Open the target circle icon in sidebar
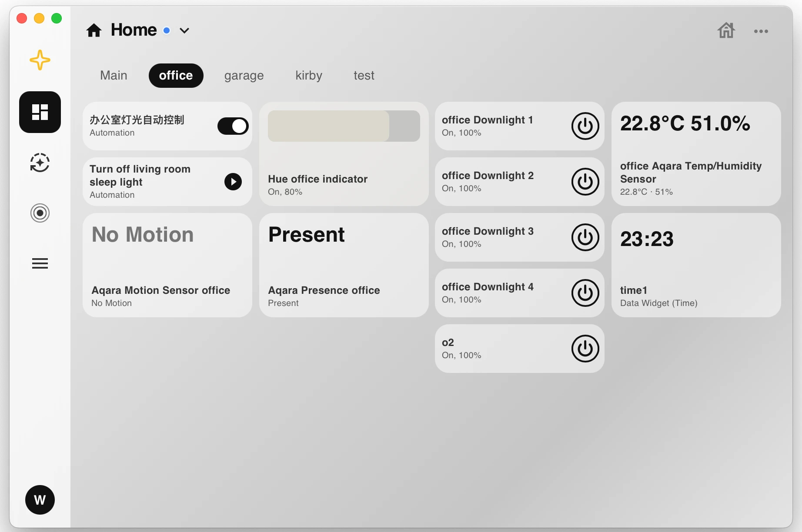802x532 pixels. click(x=40, y=213)
